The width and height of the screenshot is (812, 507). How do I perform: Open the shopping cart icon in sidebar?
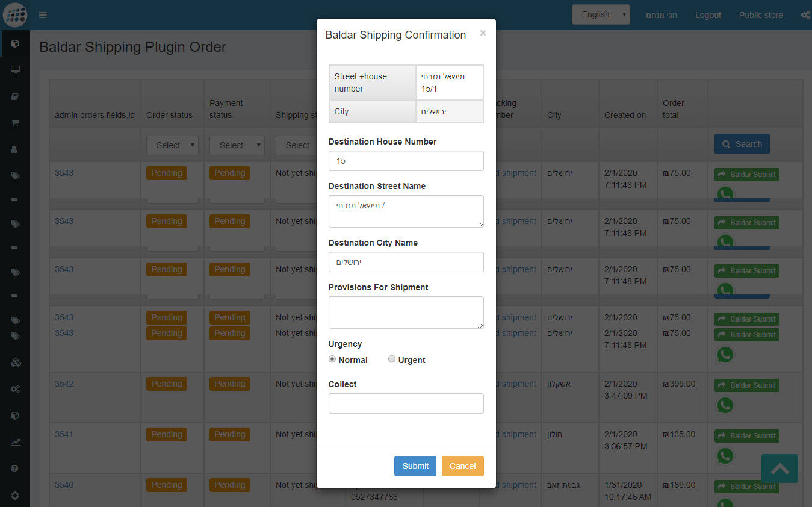point(15,123)
